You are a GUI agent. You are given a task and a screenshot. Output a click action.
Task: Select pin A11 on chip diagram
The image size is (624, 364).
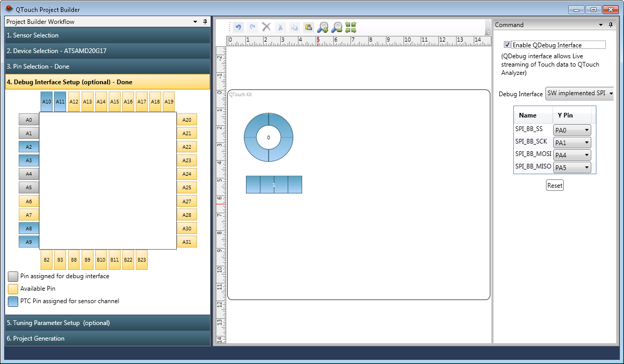click(x=60, y=102)
